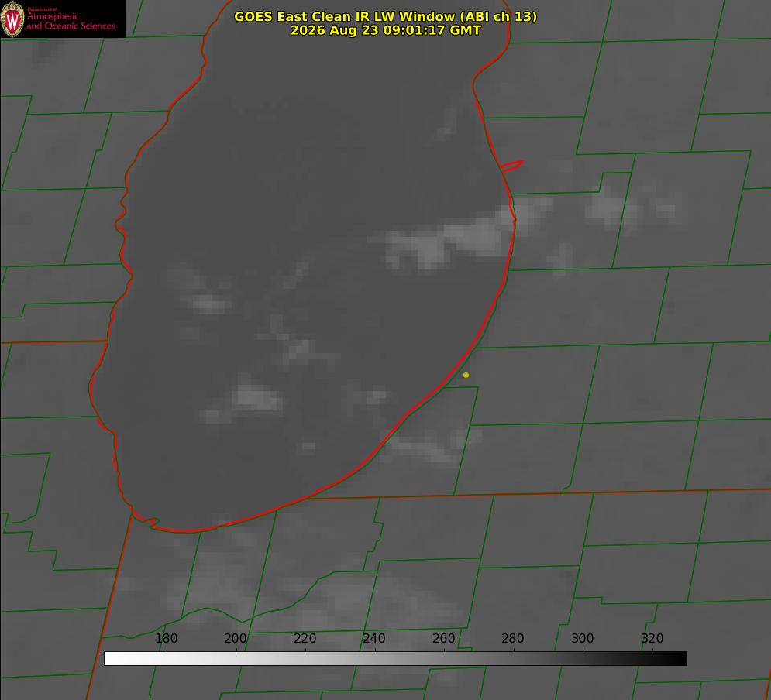Click the 220 label on the colorbar

305,638
